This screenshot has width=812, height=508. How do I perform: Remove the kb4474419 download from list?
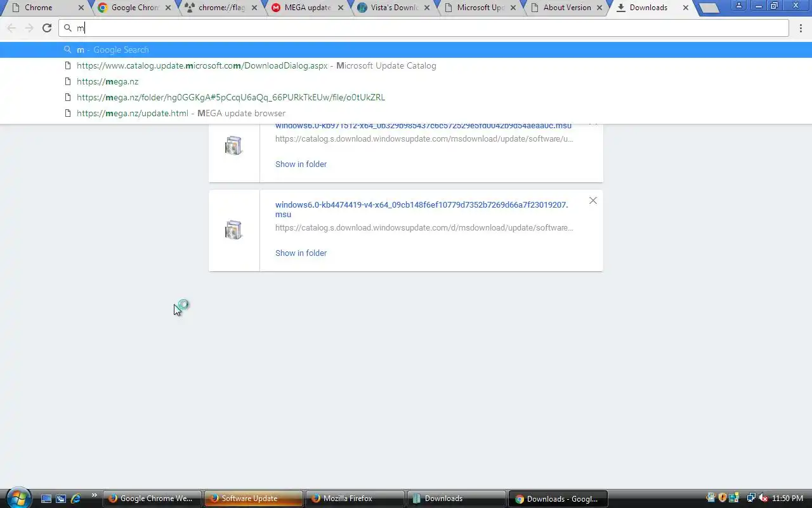coord(593,201)
